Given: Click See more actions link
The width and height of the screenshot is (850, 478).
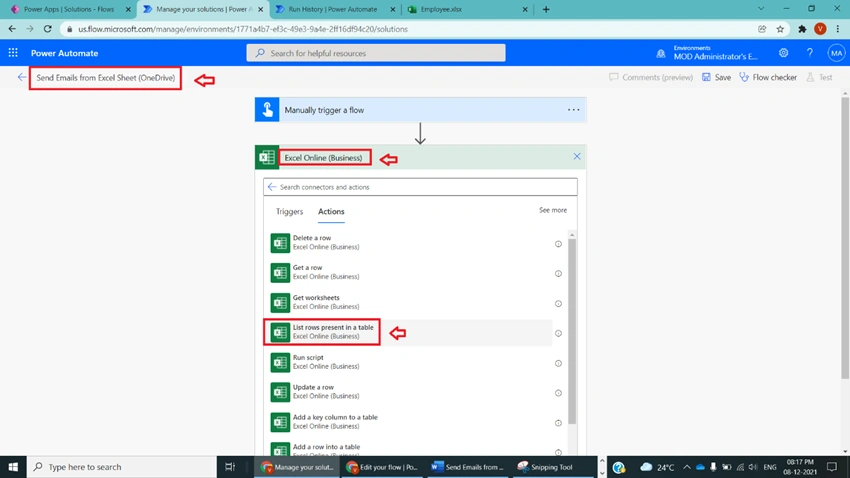Looking at the screenshot, I should tap(553, 210).
